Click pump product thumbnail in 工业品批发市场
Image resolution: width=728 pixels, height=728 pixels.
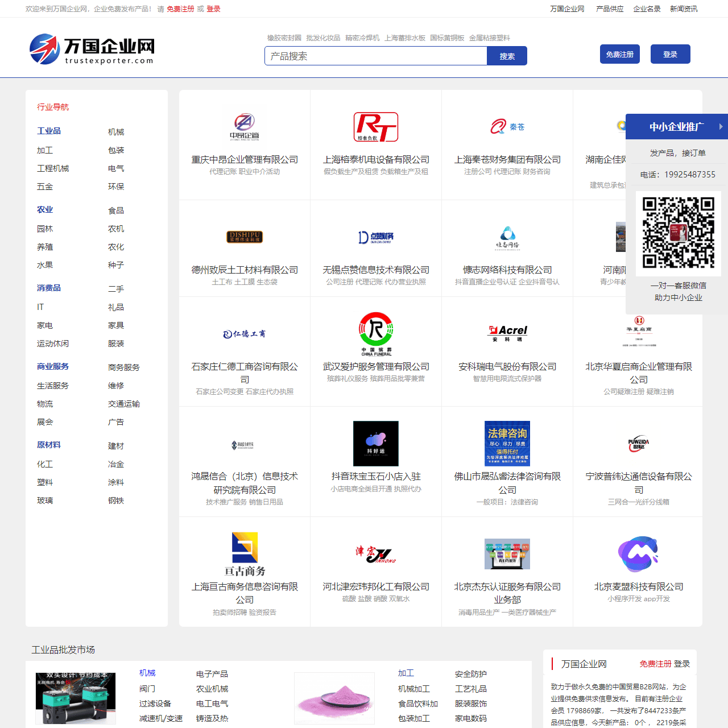[76, 698]
